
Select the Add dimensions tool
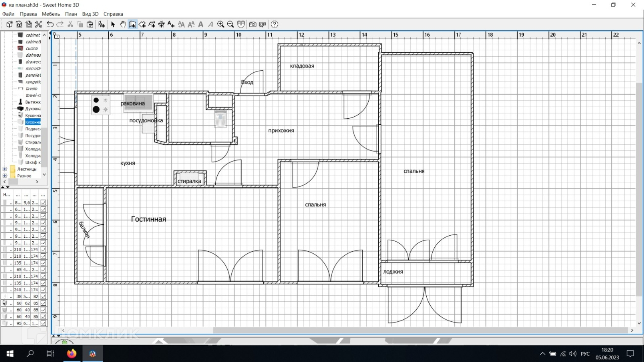[x=161, y=24]
